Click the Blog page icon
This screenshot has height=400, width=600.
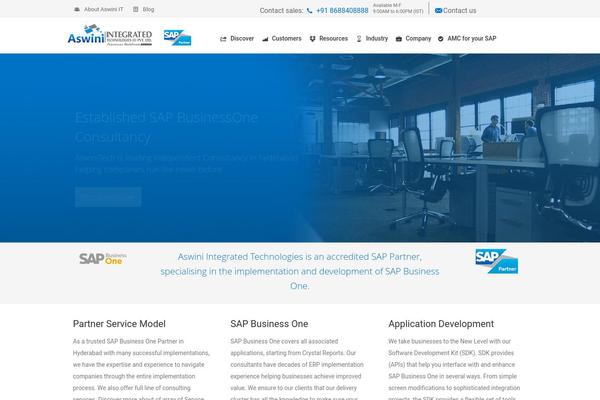[x=135, y=9]
